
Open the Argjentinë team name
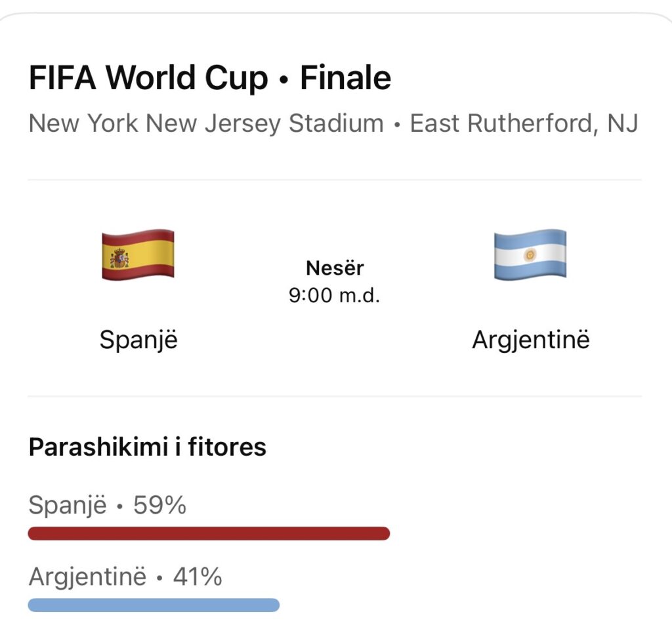pos(530,340)
